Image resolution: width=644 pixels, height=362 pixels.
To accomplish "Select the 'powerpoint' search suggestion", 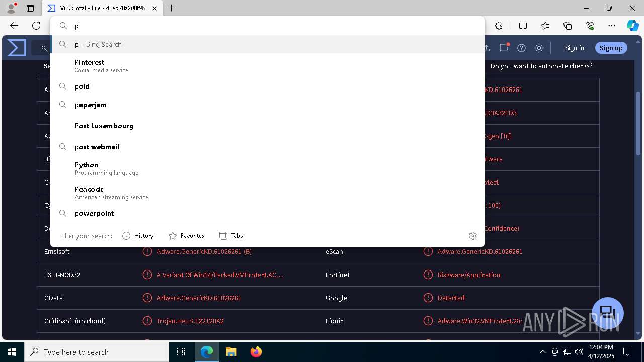I will click(267, 213).
